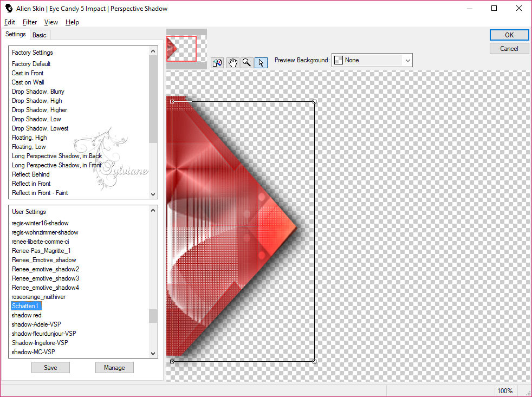Select Drop Shadow, High preset
The height and width of the screenshot is (397, 532).
[37, 100]
